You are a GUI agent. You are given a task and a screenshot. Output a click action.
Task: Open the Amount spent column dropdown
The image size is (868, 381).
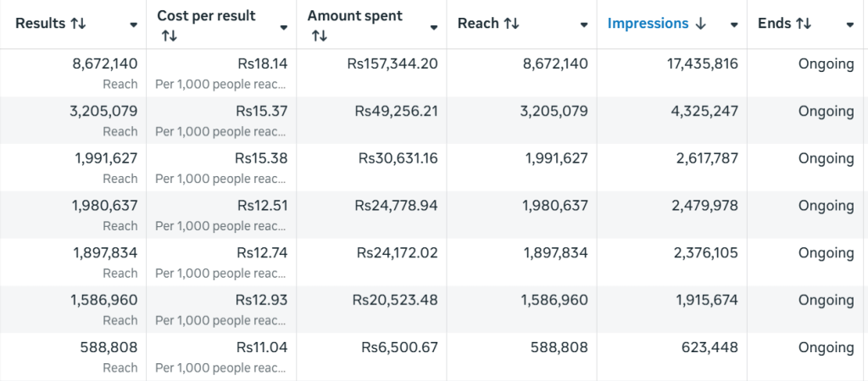coord(434,27)
